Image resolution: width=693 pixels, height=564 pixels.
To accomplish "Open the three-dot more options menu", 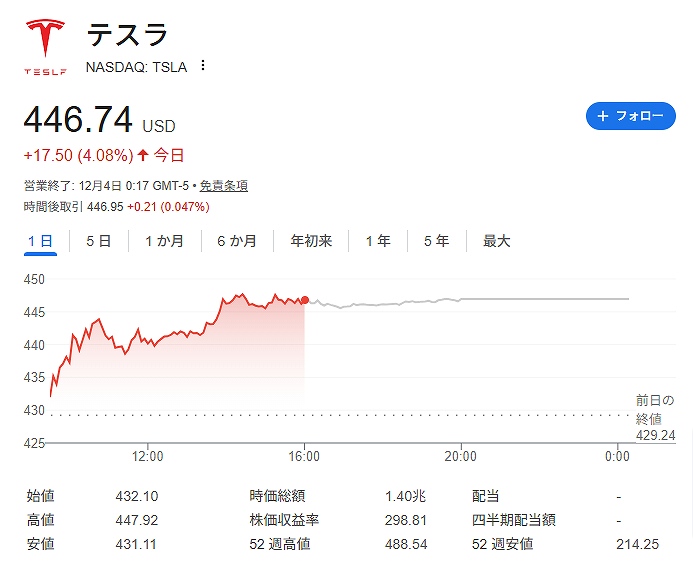I will click(x=203, y=66).
